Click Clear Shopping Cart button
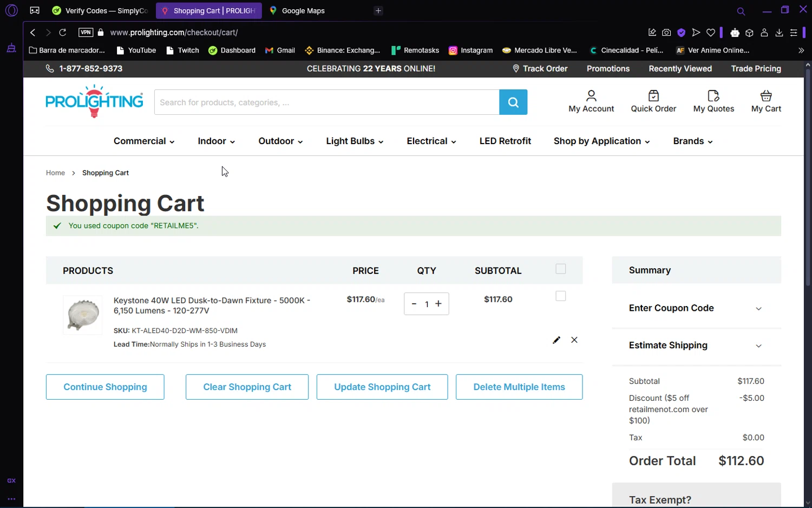This screenshot has height=508, width=812. 247,387
